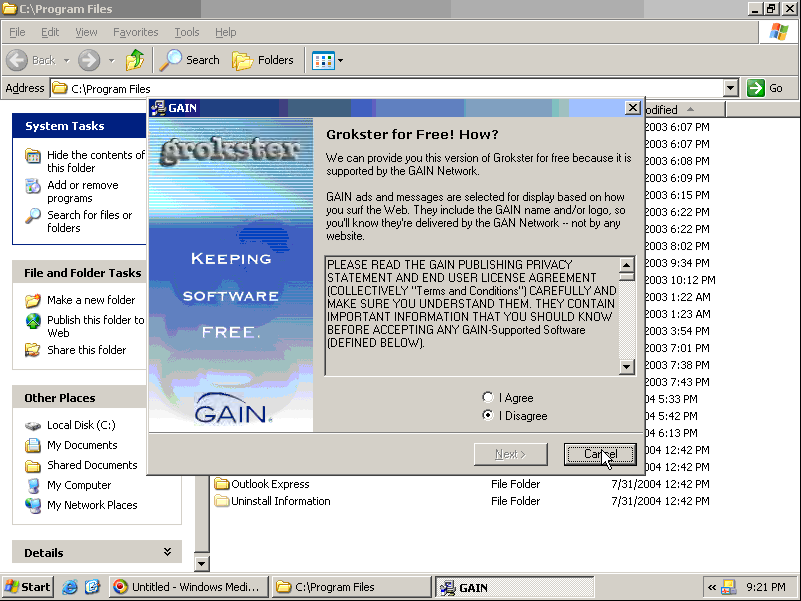
Task: Open the Search pane in Explorer
Action: [x=190, y=60]
